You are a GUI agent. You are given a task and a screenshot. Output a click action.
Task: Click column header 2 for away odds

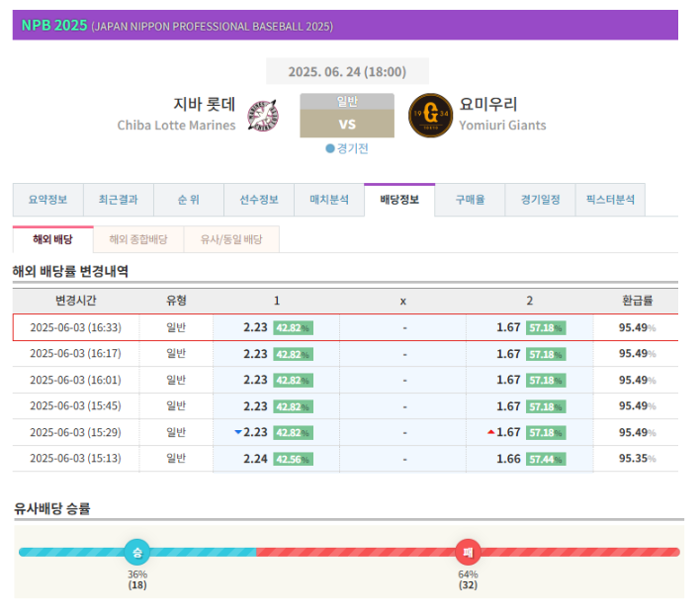(530, 301)
